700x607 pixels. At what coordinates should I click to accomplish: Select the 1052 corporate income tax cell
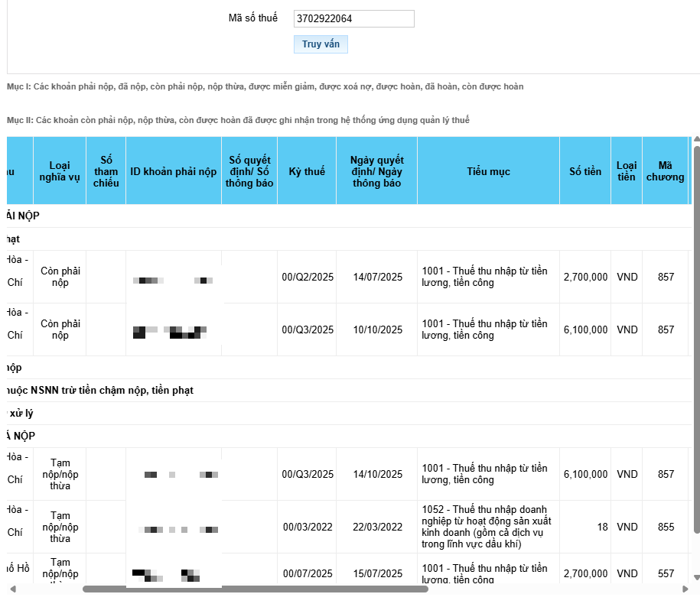pyautogui.click(x=488, y=527)
